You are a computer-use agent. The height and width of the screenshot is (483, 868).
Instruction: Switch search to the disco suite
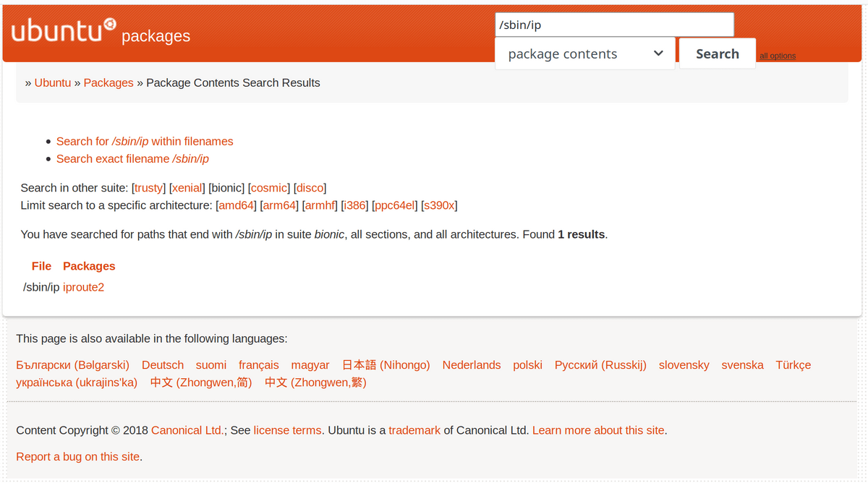[x=311, y=188]
